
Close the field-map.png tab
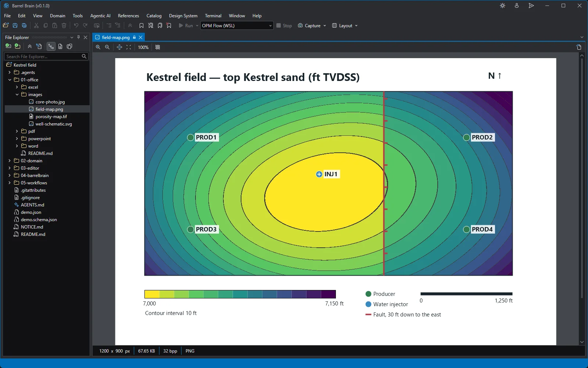tap(141, 37)
